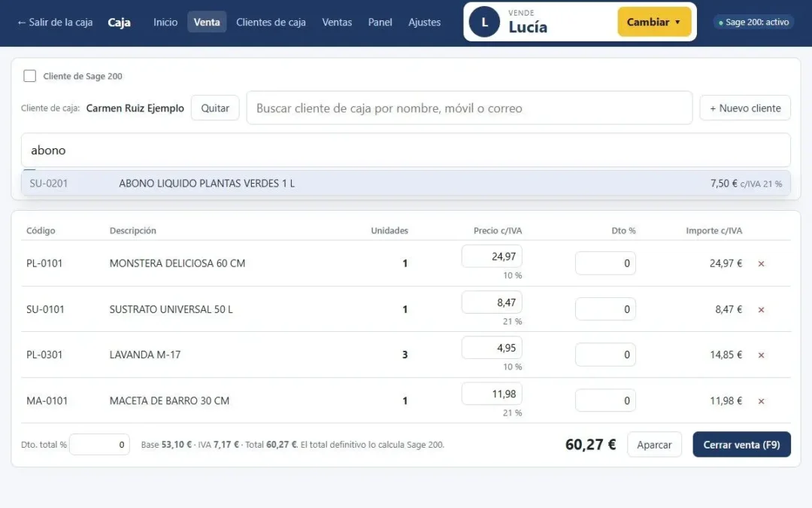Viewport: 812px width, 508px height.
Task: Go to the Inicio tab
Action: pos(165,23)
